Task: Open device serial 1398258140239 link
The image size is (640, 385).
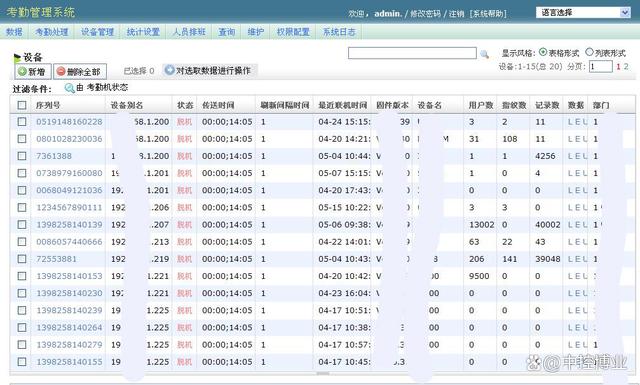Action: (69, 310)
